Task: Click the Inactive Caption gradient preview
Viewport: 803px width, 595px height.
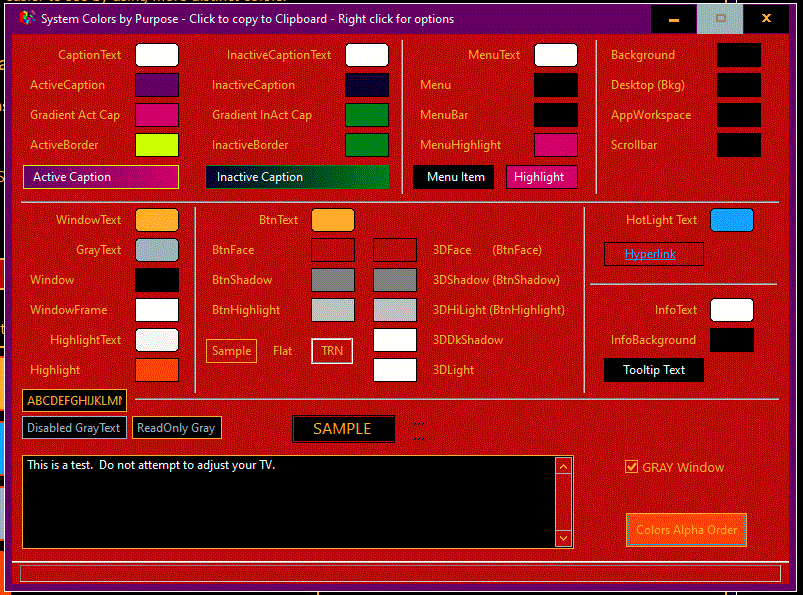Action: pos(297,177)
